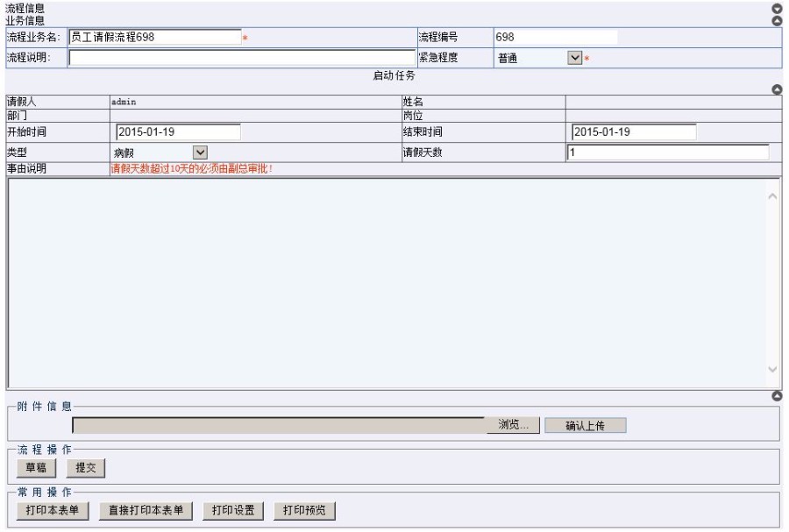Click the 常用操作 group title
The image size is (789, 532).
[45, 493]
